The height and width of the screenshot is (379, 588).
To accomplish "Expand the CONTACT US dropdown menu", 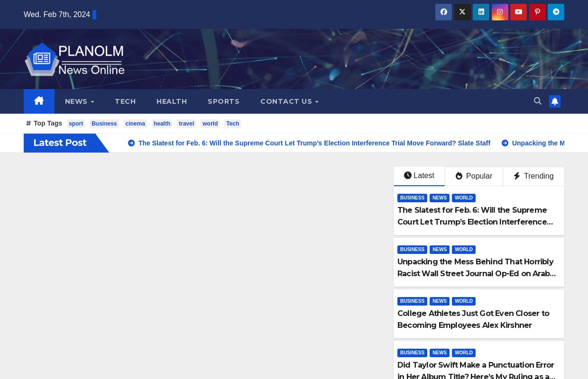I will click(x=289, y=101).
